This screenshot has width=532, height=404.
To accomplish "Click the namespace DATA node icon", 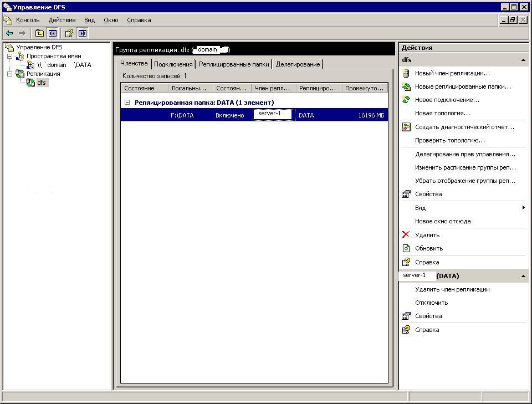I will (x=31, y=65).
